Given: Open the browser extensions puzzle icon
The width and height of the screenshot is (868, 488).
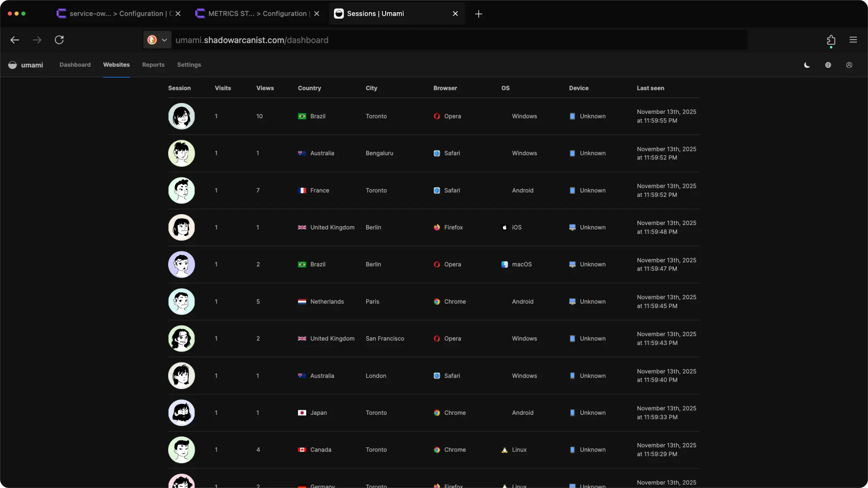Looking at the screenshot, I should [x=831, y=40].
